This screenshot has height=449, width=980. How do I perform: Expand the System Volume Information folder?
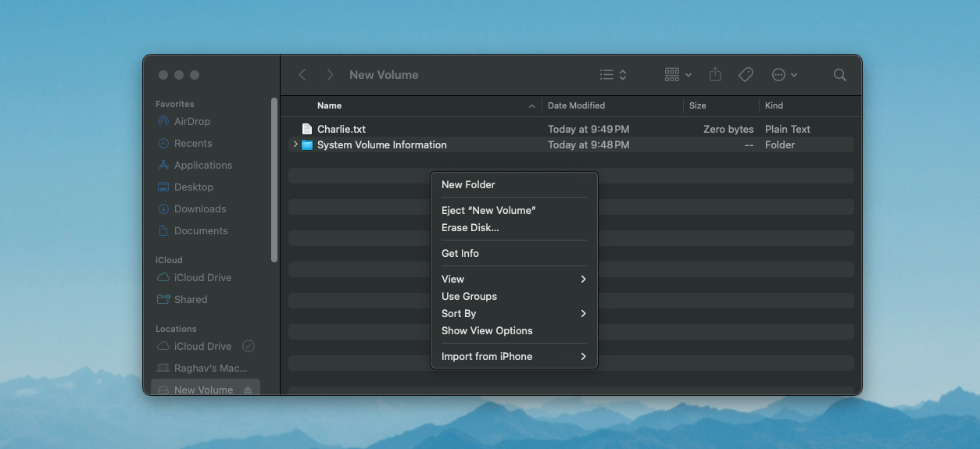click(x=295, y=144)
